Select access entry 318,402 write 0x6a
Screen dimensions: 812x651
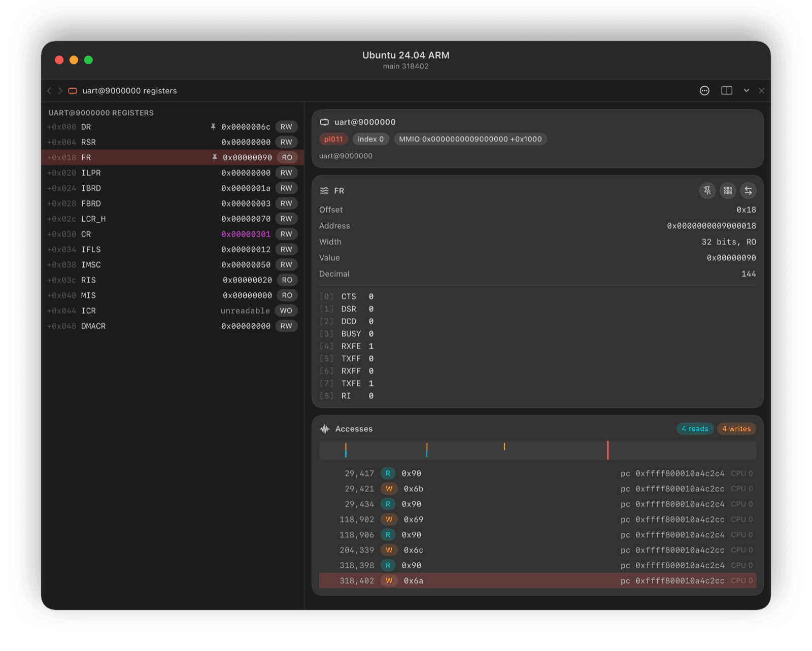(x=537, y=580)
